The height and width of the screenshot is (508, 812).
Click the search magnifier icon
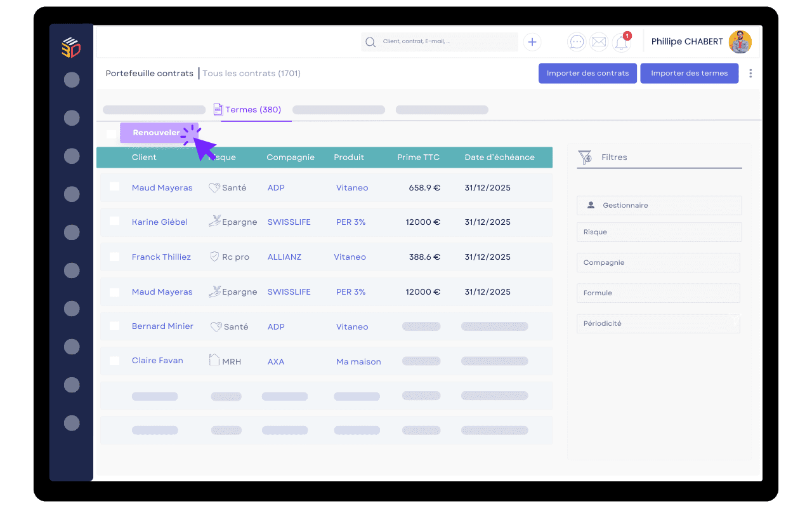point(370,42)
